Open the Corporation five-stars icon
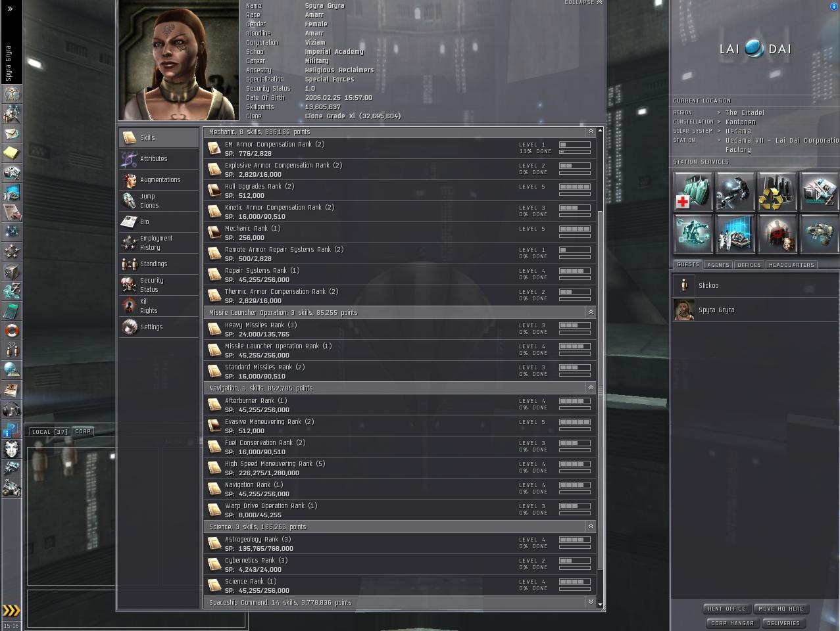 tap(12, 252)
